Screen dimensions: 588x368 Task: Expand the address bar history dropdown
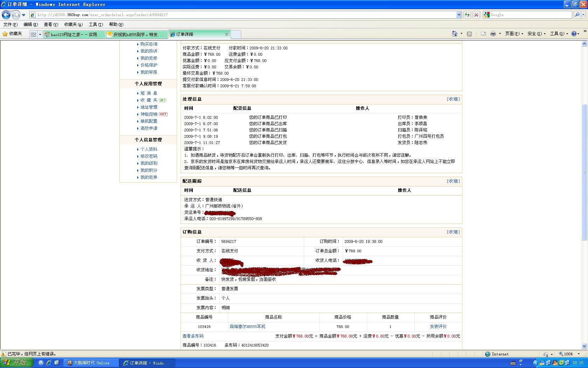[459, 15]
